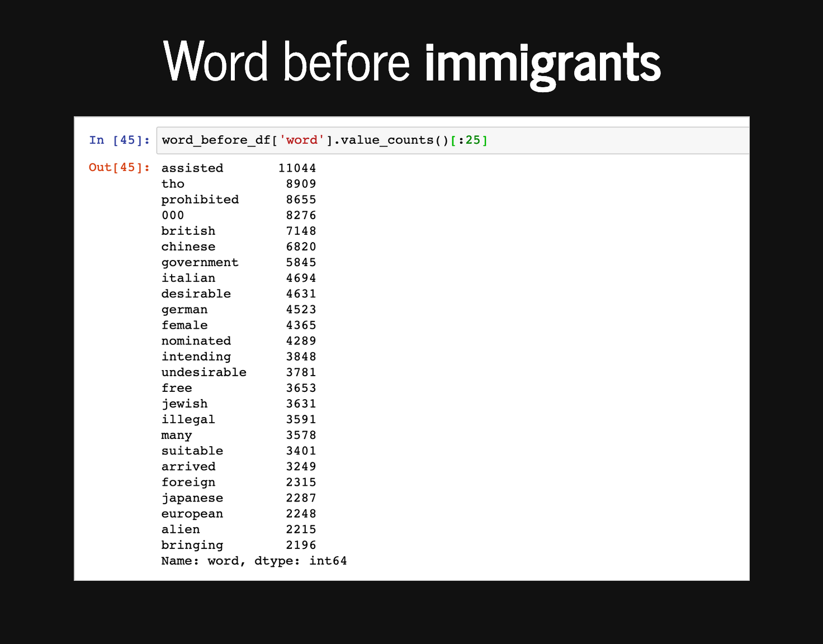The width and height of the screenshot is (823, 644).
Task: Select the 'Out[45]:' prompt label
Action: point(120,167)
